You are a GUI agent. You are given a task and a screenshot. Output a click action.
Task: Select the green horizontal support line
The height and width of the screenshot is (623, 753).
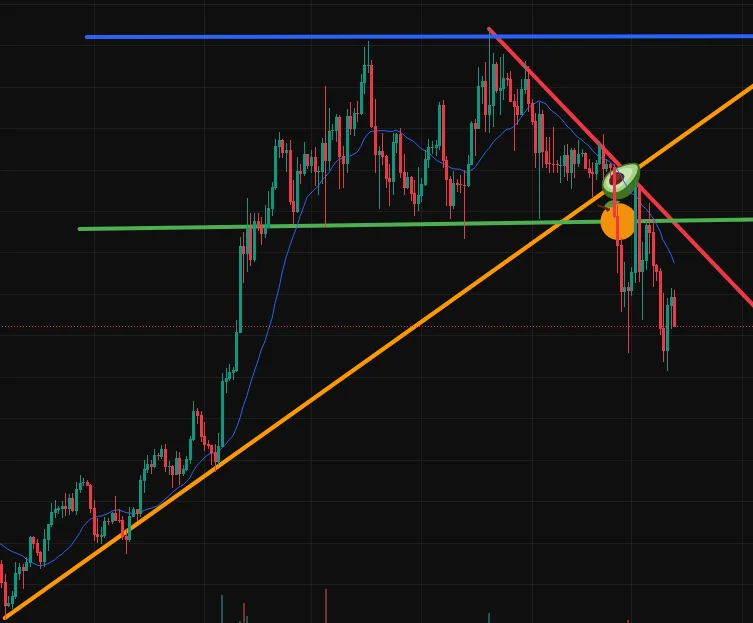pyautogui.click(x=415, y=224)
